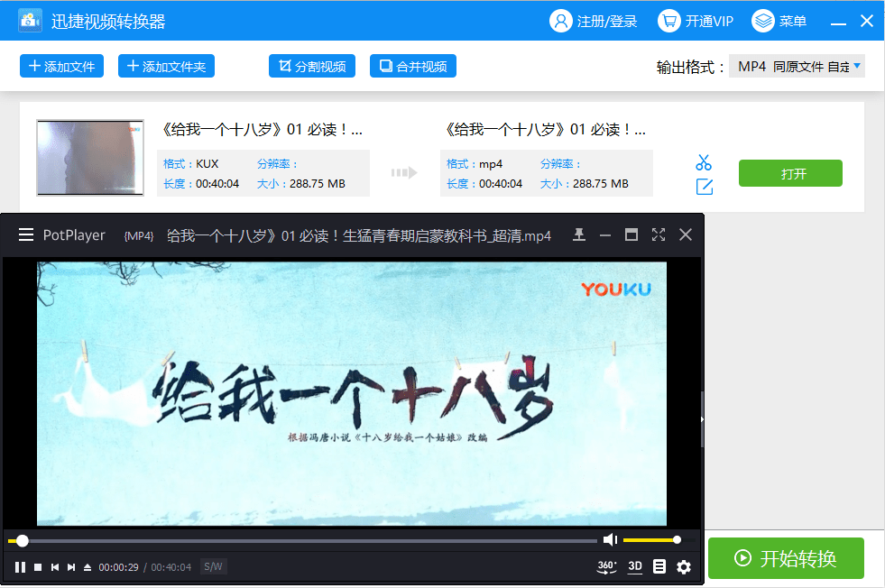
Task: Toggle 360° video mode
Action: point(606,566)
